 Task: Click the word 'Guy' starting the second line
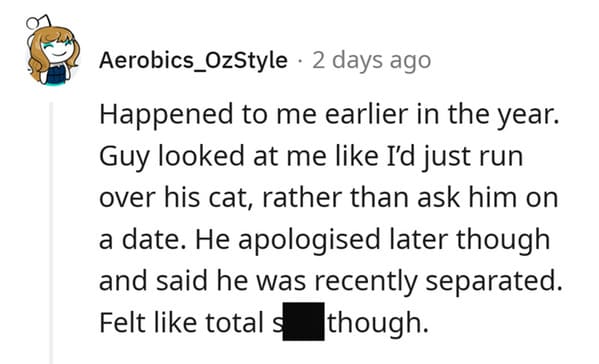click(124, 157)
